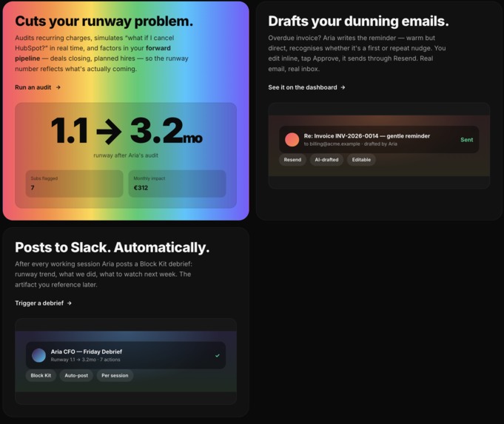The image size is (504, 424).
Task: Click 'to billing@acme.example · drafted by Aria' text
Action: coord(350,144)
